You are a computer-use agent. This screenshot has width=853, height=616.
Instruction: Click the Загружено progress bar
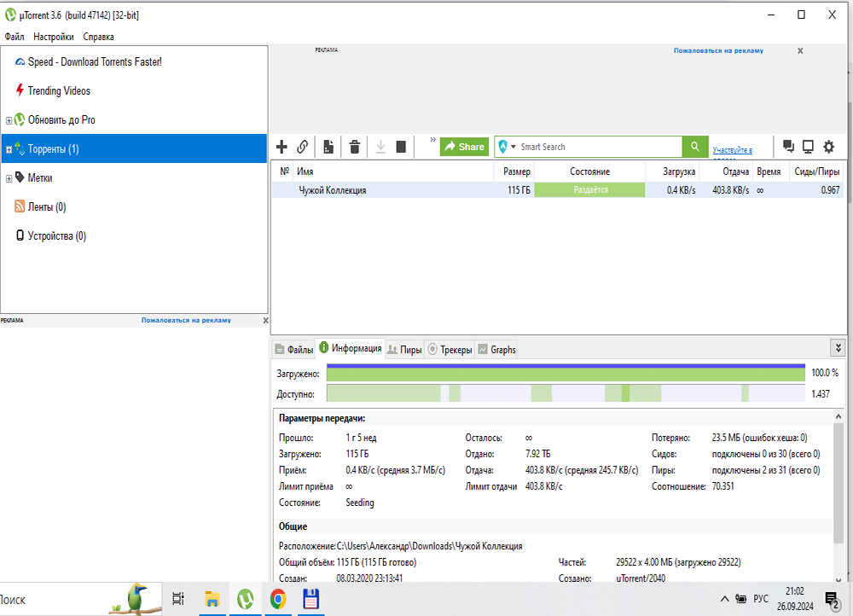[566, 373]
